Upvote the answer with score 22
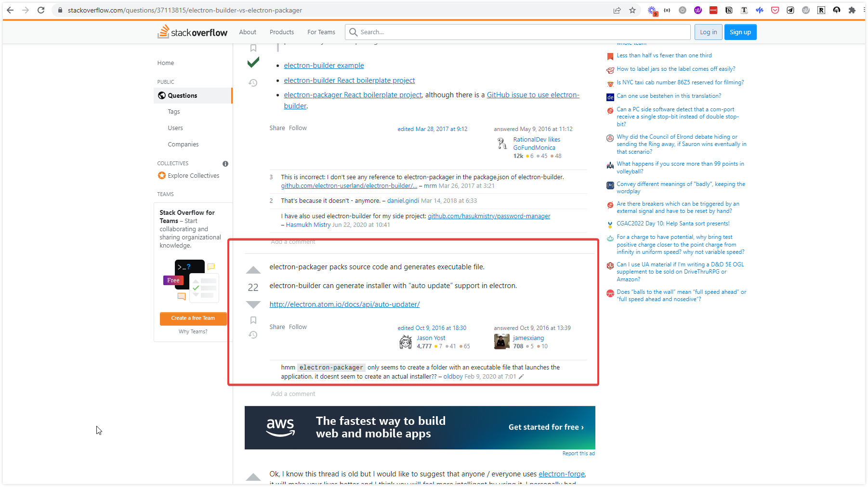Image resolution: width=868 pixels, height=487 pixels. pyautogui.click(x=253, y=270)
